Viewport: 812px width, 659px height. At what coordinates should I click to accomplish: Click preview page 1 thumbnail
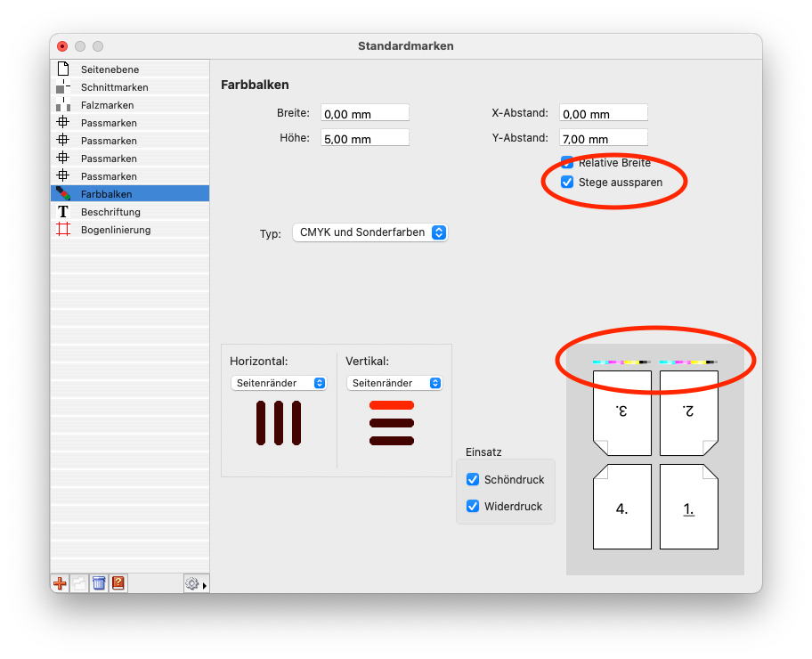point(689,507)
